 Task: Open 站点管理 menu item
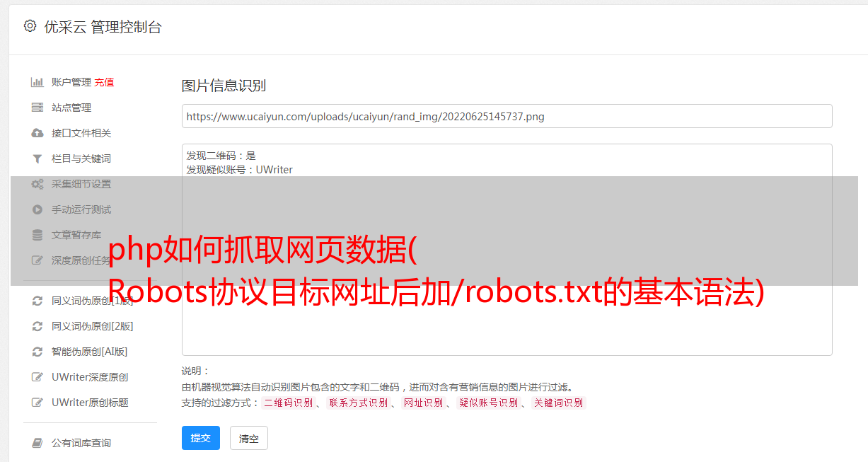tap(71, 108)
